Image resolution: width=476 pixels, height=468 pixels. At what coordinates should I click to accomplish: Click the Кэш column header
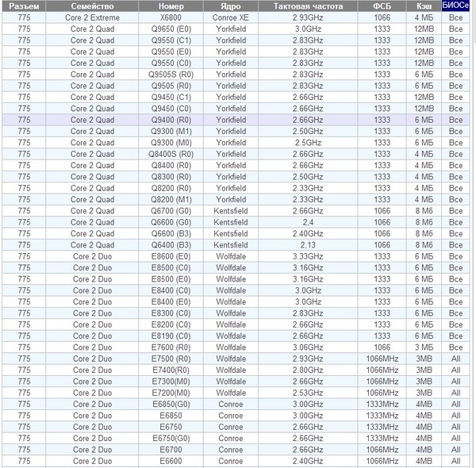click(x=424, y=6)
